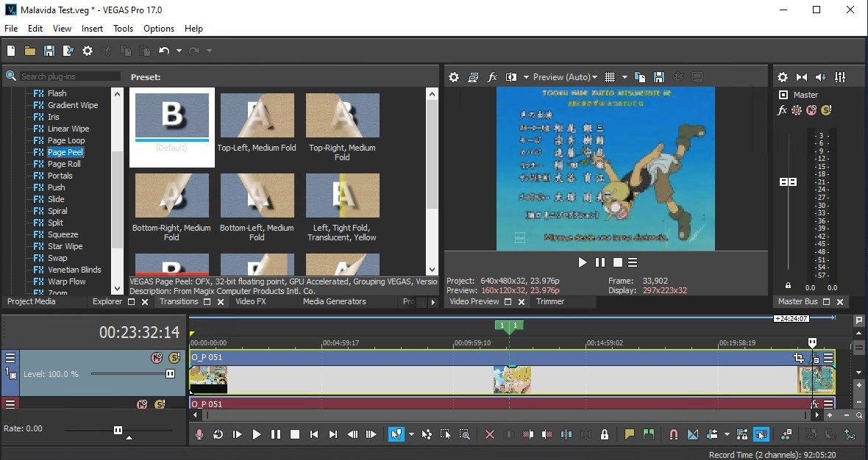Mute the first video track

[157, 358]
